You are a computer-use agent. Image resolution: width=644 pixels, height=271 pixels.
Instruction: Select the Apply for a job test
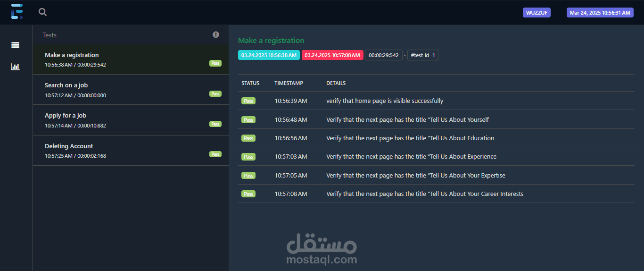(x=131, y=120)
